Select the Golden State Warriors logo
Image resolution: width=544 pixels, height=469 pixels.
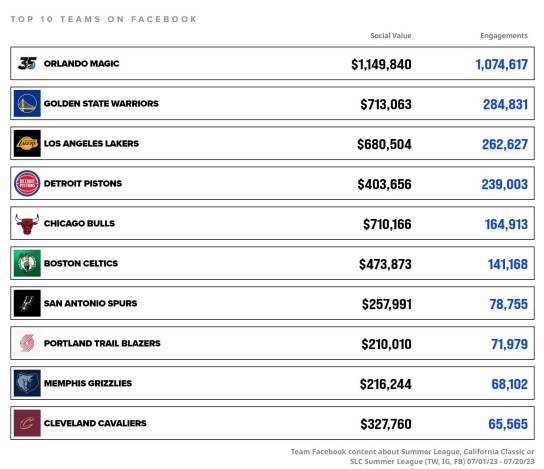tap(27, 103)
